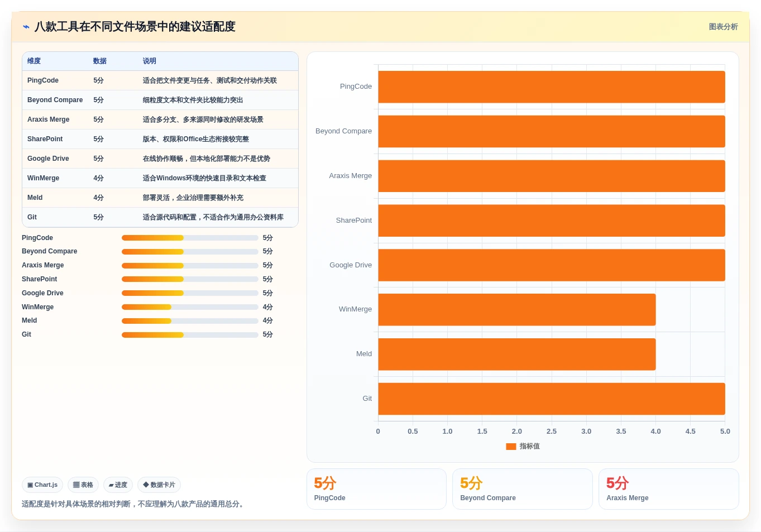761x532 pixels.
Task: Click the 数据卡片 tag chip
Action: (159, 485)
